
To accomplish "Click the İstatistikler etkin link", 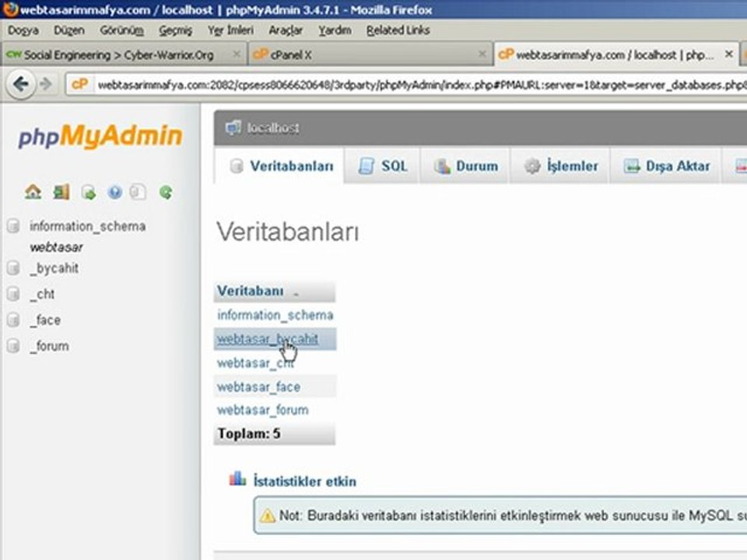I will pyautogui.click(x=305, y=481).
